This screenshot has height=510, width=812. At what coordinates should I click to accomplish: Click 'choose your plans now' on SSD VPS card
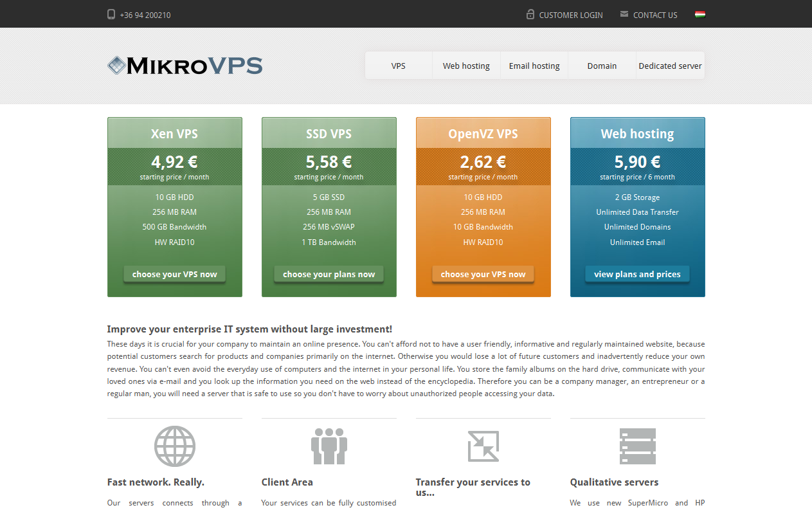(x=329, y=274)
